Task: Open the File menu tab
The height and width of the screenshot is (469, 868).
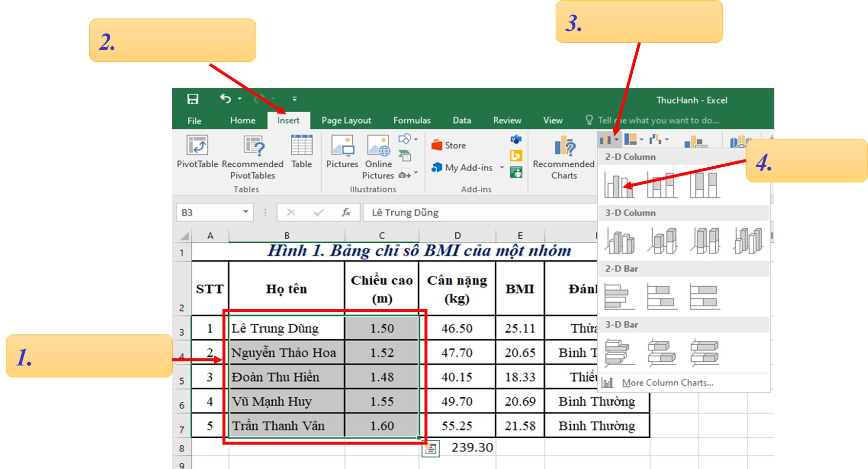Action: tap(194, 120)
